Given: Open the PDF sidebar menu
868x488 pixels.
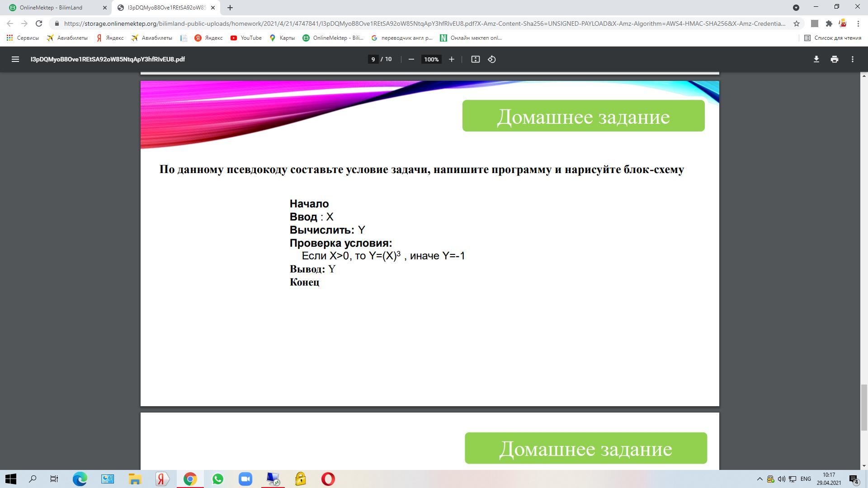Looking at the screenshot, I should [x=15, y=59].
